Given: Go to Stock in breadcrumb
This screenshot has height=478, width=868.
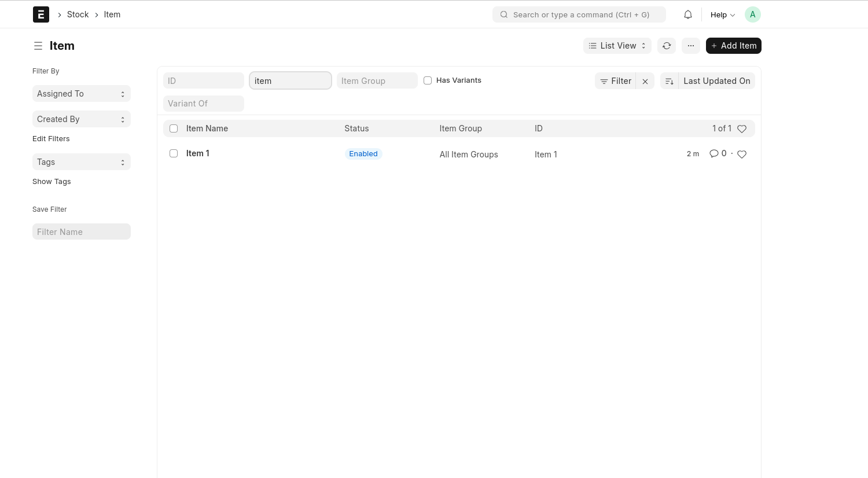Looking at the screenshot, I should pyautogui.click(x=78, y=14).
